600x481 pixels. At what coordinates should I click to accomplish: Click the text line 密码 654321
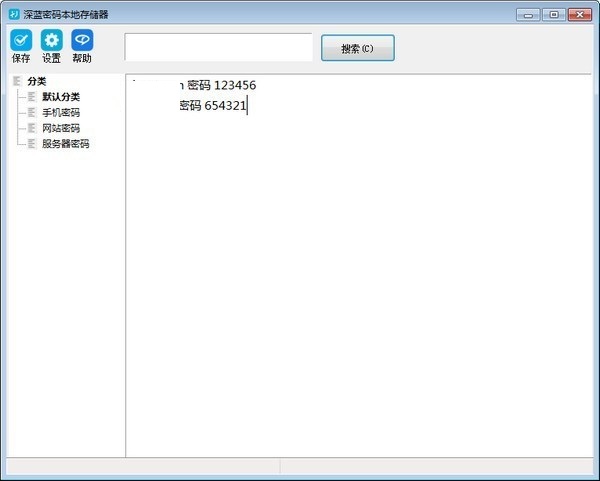(x=213, y=105)
